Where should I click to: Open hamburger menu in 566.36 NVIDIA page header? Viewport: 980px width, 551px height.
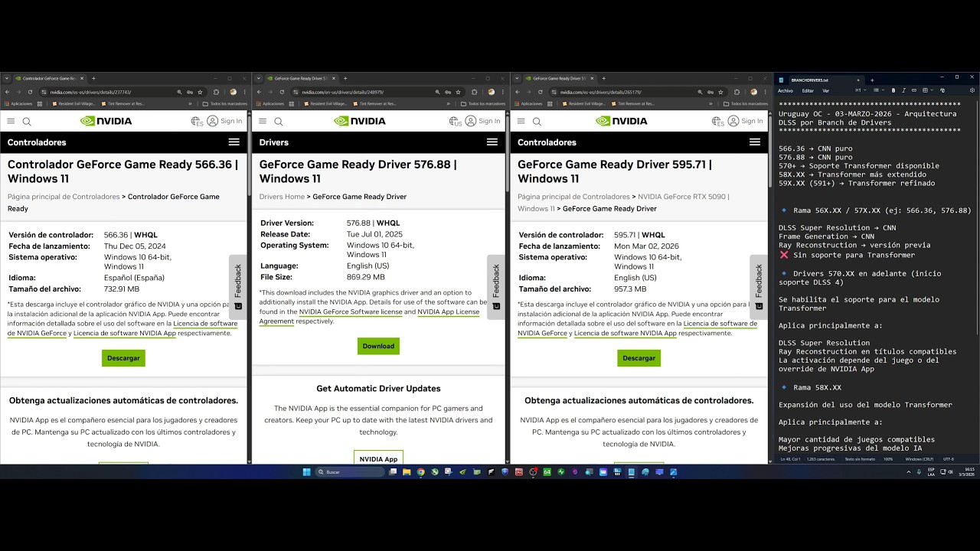point(11,121)
